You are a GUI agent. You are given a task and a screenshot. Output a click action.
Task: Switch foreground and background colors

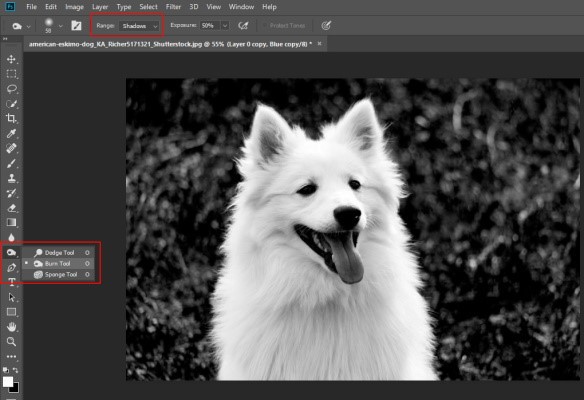pos(15,370)
